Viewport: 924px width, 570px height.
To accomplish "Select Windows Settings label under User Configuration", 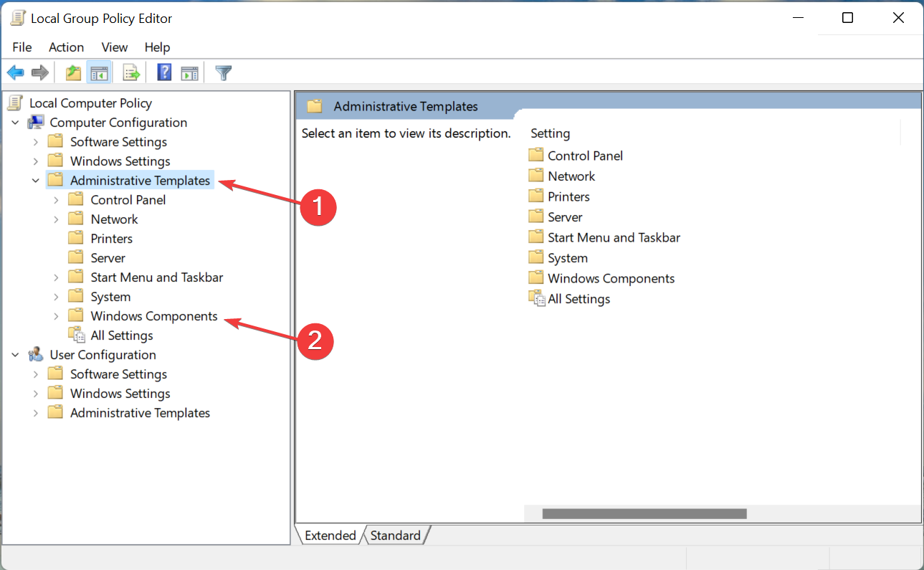I will (120, 394).
